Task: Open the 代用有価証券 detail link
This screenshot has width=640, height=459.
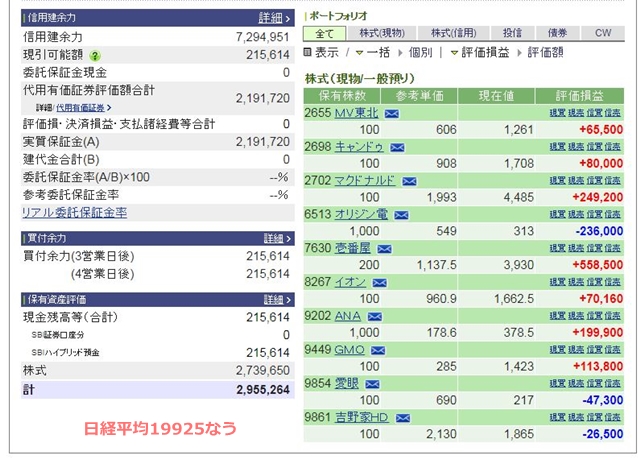Action: coord(80,108)
